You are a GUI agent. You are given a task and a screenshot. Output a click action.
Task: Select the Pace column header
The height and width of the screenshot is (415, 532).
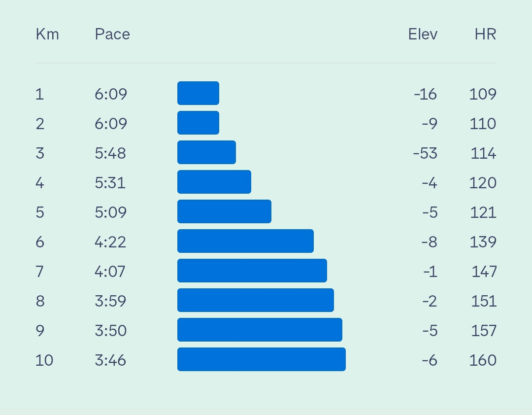pos(112,35)
